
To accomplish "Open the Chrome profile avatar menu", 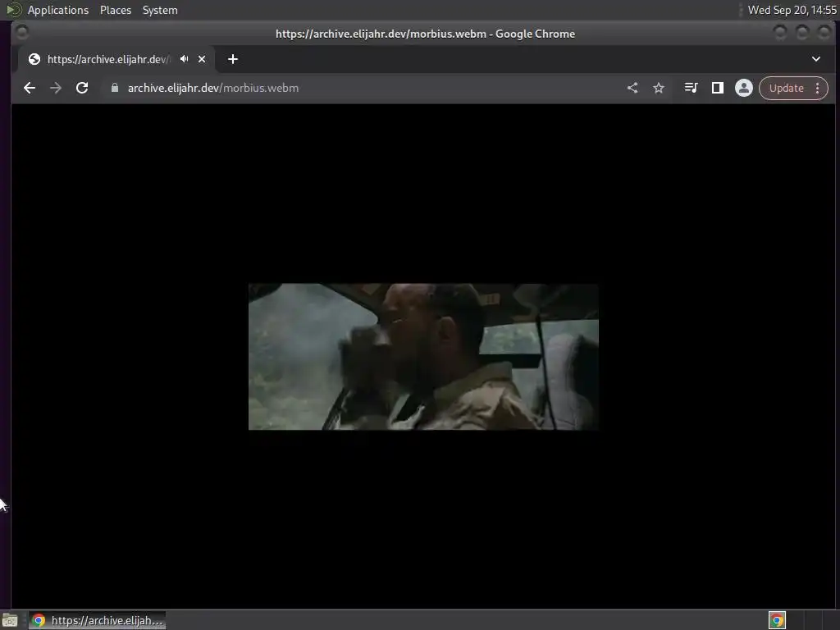I will [x=743, y=88].
